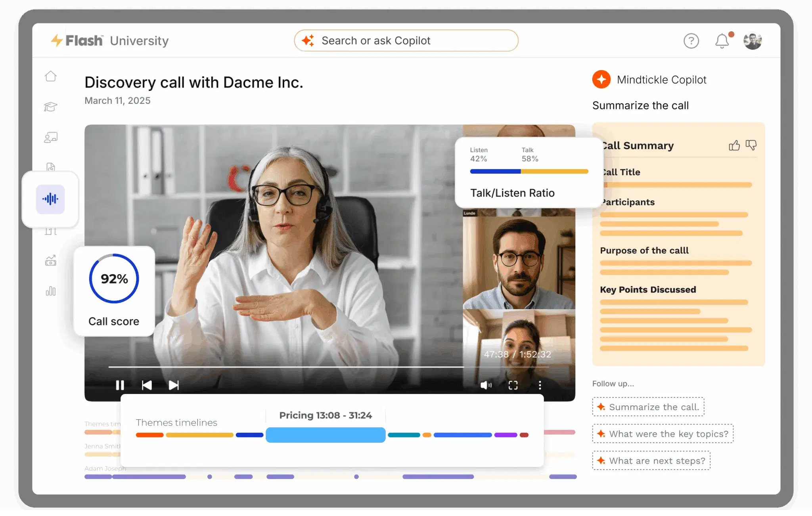Give the call summary a thumbs down
The height and width of the screenshot is (516, 812).
point(751,145)
